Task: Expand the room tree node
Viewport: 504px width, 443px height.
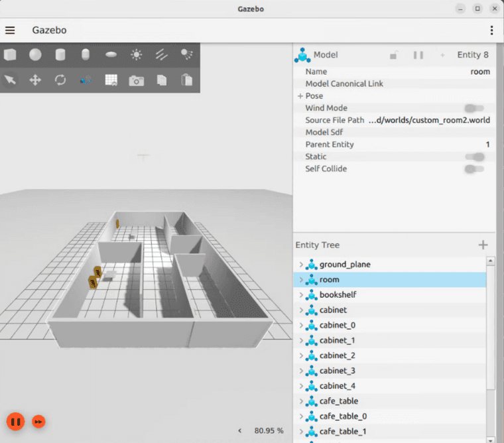Action: point(301,280)
